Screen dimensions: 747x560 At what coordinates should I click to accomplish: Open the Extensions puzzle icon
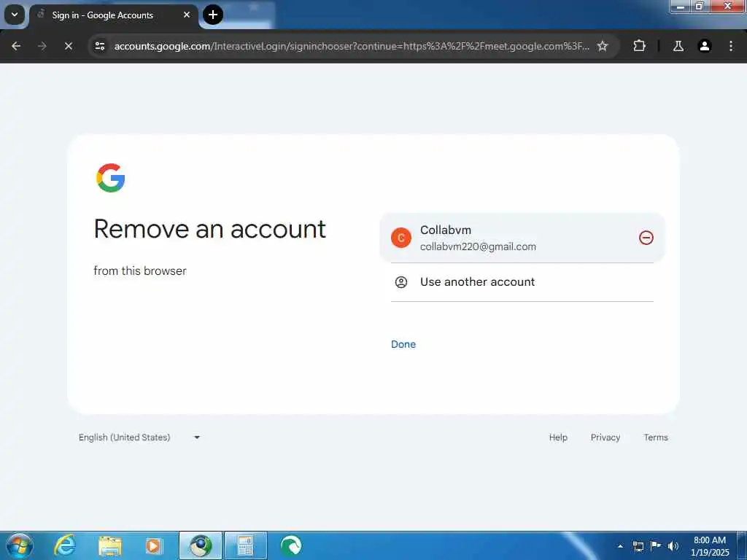(639, 46)
